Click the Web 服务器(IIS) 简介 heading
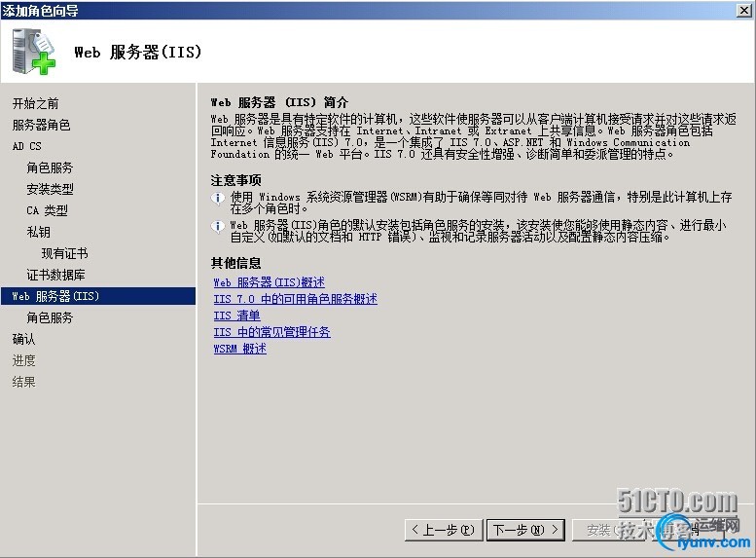756x558 pixels. [279, 102]
